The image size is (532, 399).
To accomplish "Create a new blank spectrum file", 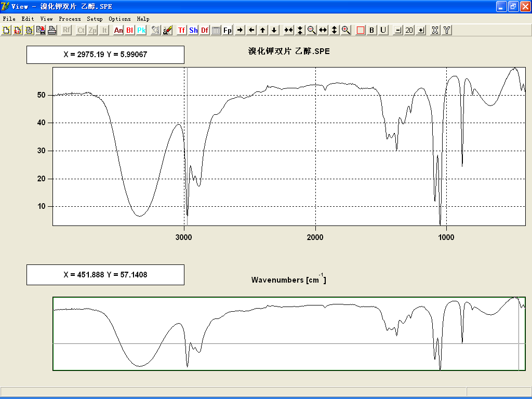I will [x=6, y=30].
